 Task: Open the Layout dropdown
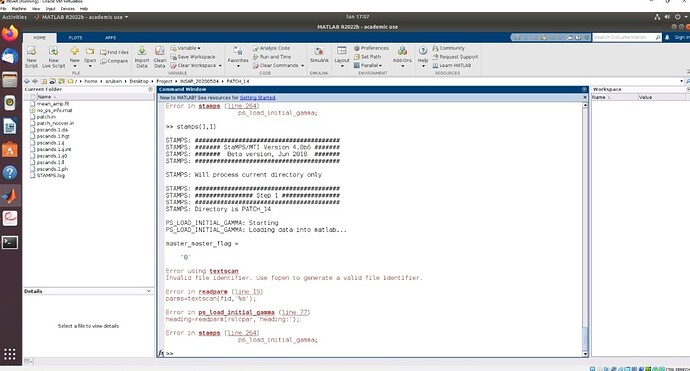(341, 57)
